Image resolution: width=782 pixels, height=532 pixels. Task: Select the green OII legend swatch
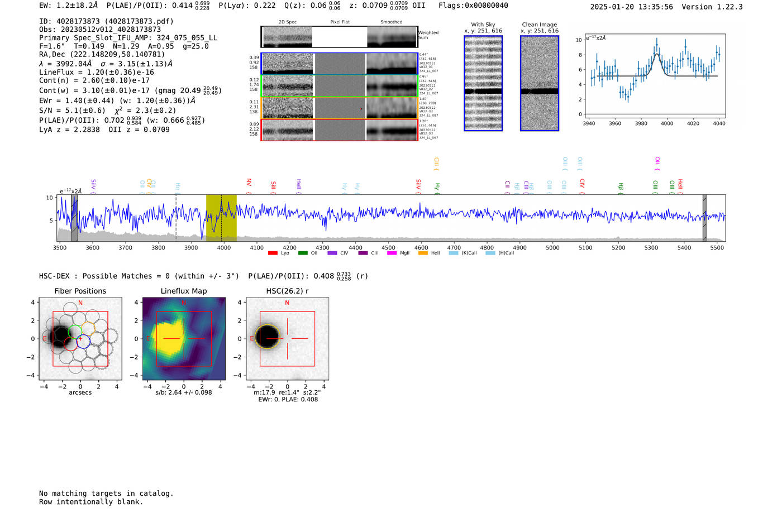303,253
